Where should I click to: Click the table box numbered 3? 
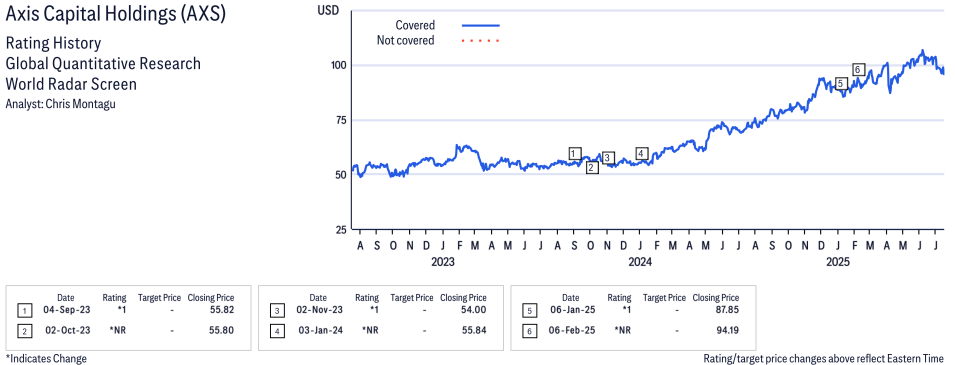(x=277, y=311)
